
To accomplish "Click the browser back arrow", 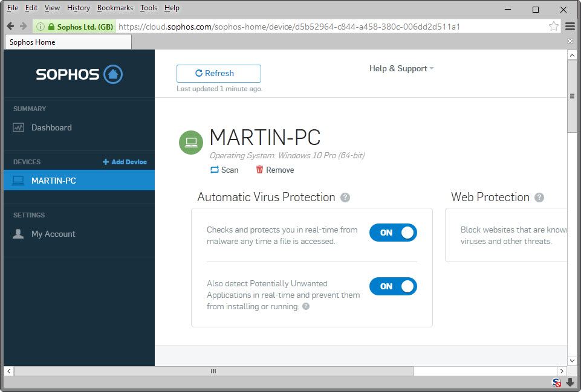I will click(x=10, y=27).
